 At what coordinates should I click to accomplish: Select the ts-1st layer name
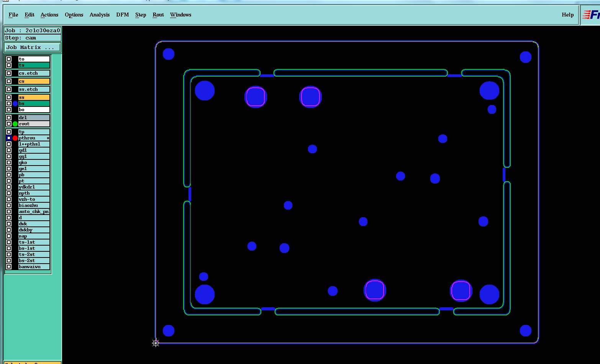(34, 242)
